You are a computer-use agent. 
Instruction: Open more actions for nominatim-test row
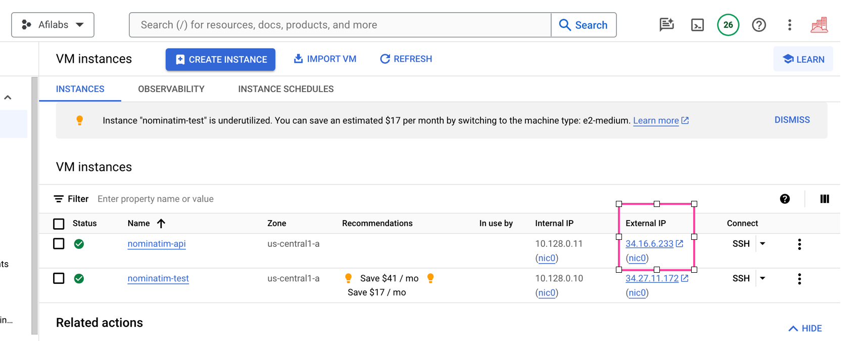799,279
